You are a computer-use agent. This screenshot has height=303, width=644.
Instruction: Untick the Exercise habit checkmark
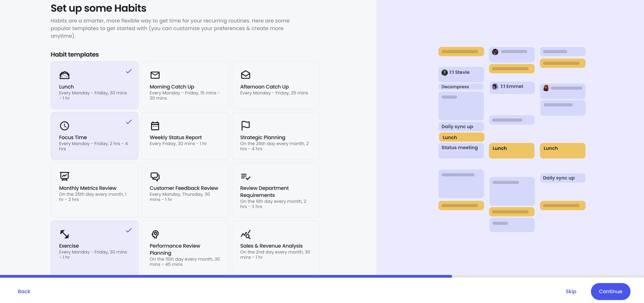(x=129, y=230)
